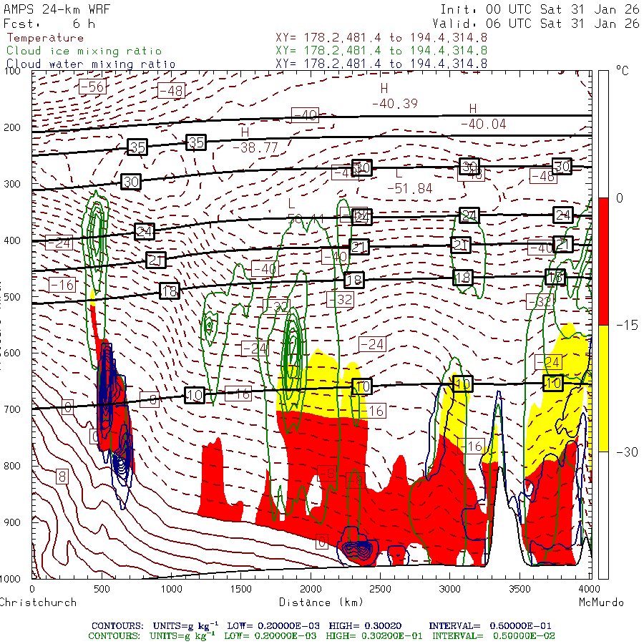Click the red segment of the color bar

[603, 261]
